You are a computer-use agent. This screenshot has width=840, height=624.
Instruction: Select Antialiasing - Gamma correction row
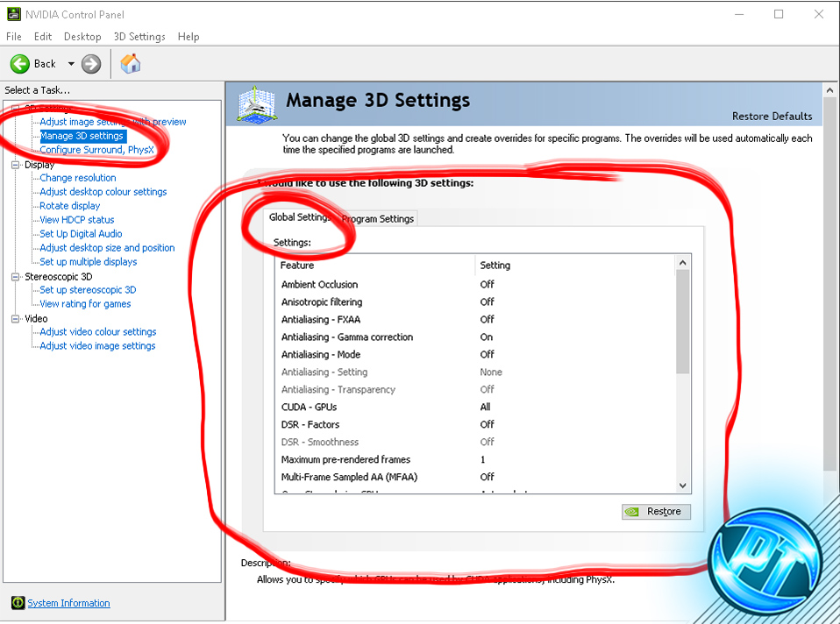coord(476,337)
